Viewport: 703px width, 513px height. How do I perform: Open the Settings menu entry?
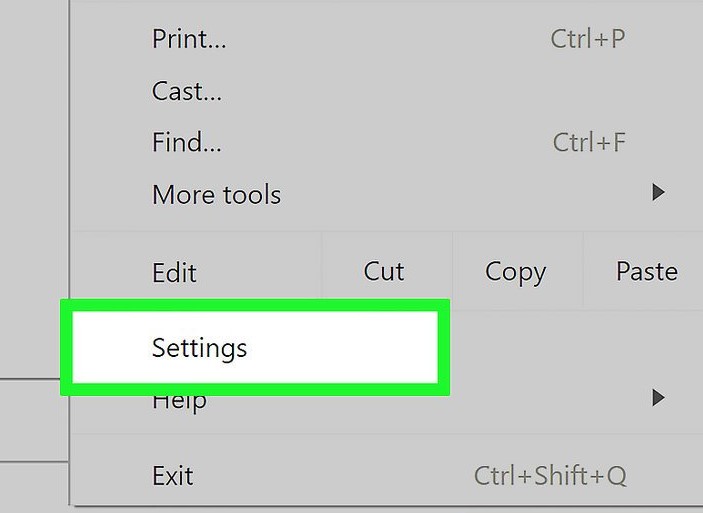coord(200,348)
